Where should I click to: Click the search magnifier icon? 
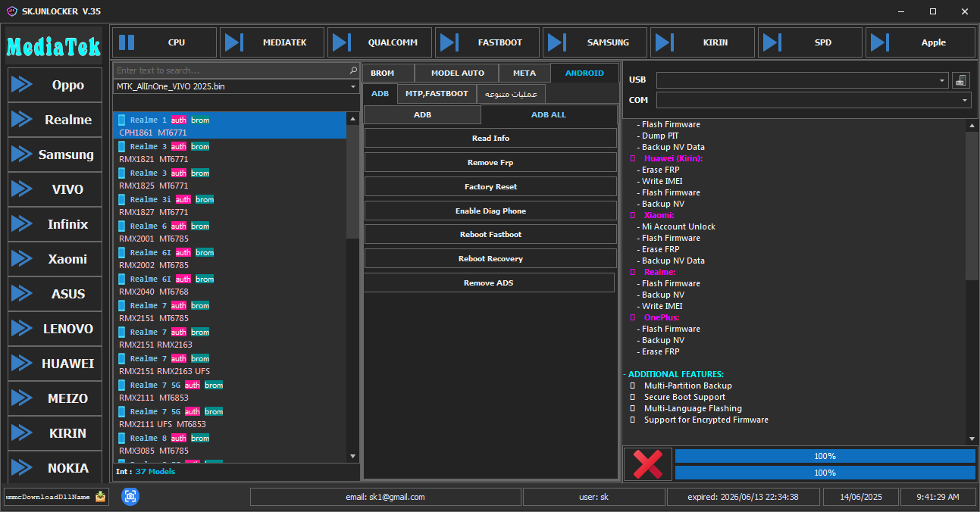tap(353, 70)
